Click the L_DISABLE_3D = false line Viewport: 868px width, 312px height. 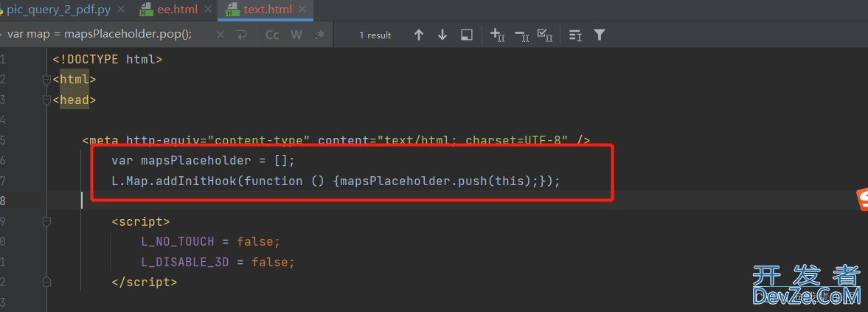(218, 262)
